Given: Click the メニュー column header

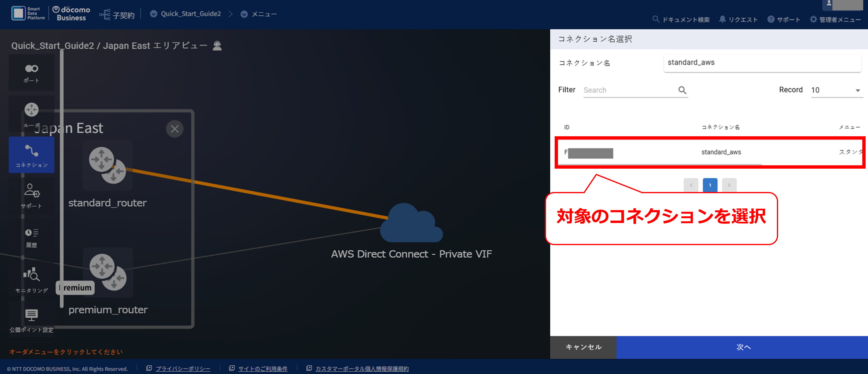Looking at the screenshot, I should 849,127.
